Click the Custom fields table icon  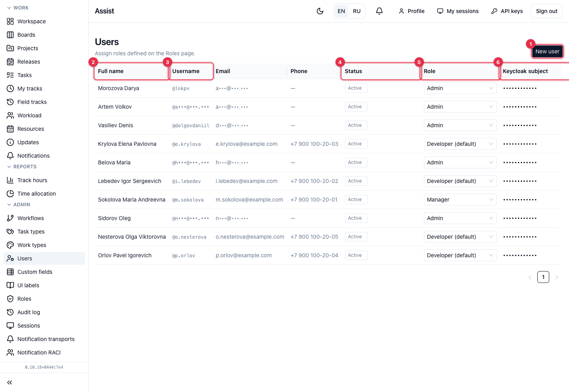(10, 272)
